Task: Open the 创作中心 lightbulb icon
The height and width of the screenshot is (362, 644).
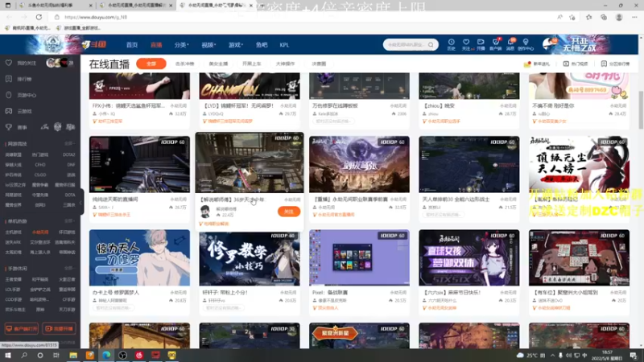Action: [x=526, y=43]
